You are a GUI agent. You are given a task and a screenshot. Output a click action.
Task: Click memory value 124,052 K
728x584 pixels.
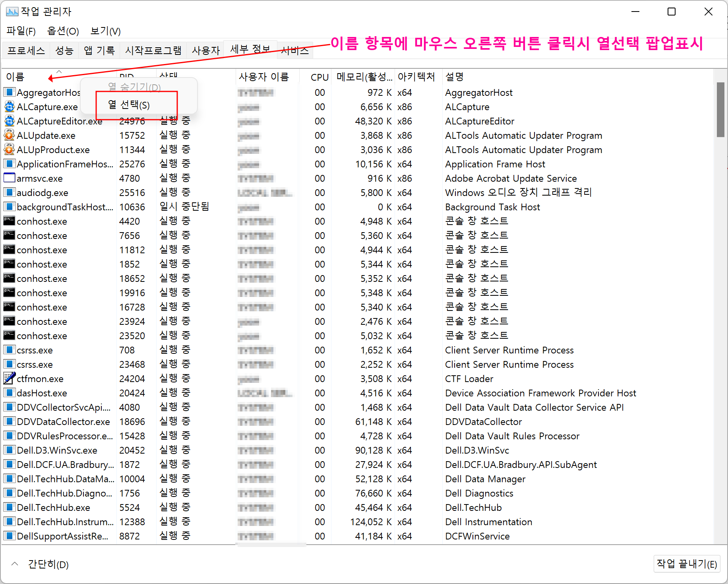371,522
